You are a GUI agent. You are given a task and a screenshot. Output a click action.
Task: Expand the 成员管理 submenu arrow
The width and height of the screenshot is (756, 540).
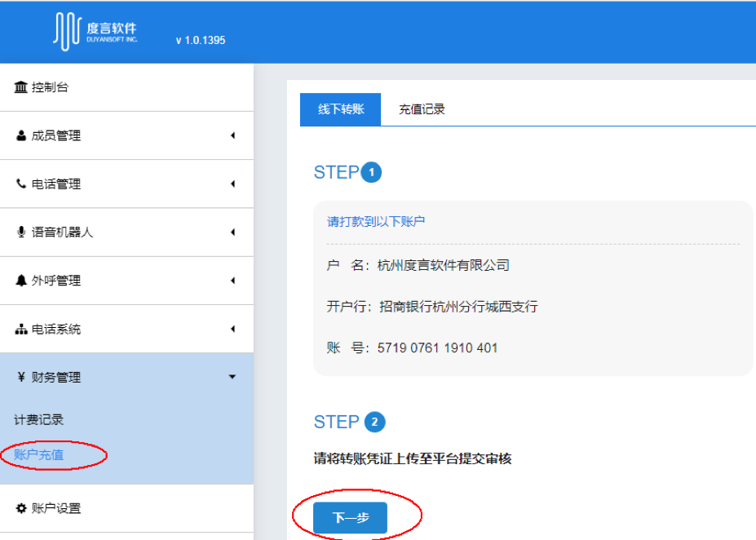232,135
